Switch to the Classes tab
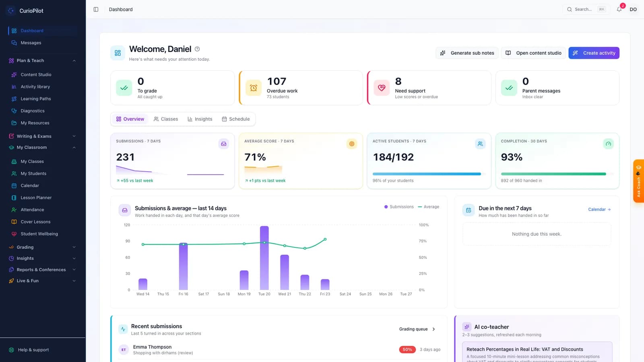This screenshot has height=362, width=644. pos(166,119)
